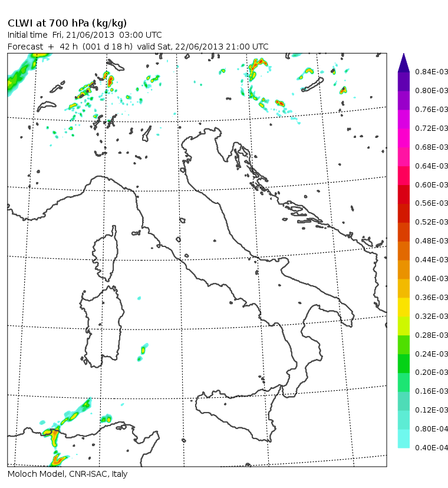Screen dimensions: 448x488
Task: Pick the green band between 0.24E-03 and 0.28E-03
Action: tap(404, 345)
